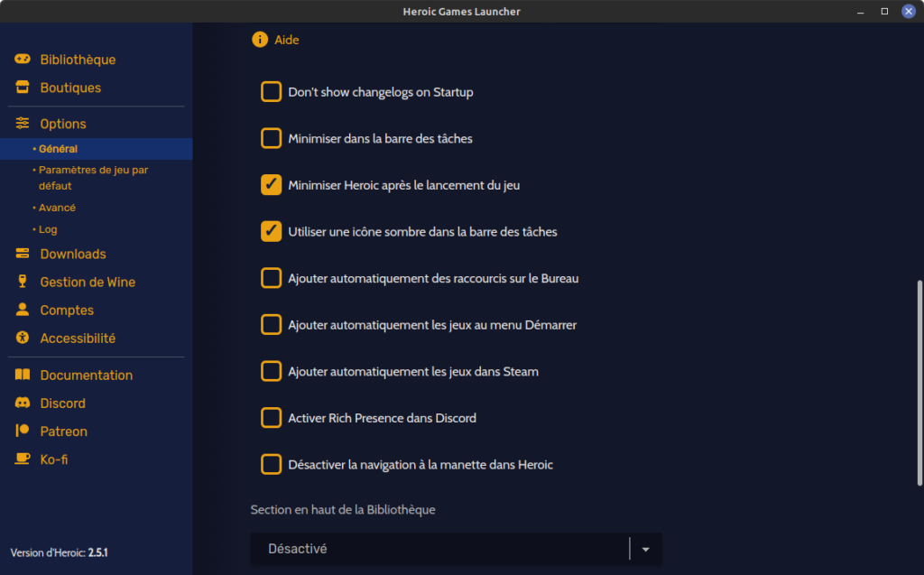The height and width of the screenshot is (575, 924).
Task: Open Accessibilité settings
Action: pyautogui.click(x=78, y=338)
